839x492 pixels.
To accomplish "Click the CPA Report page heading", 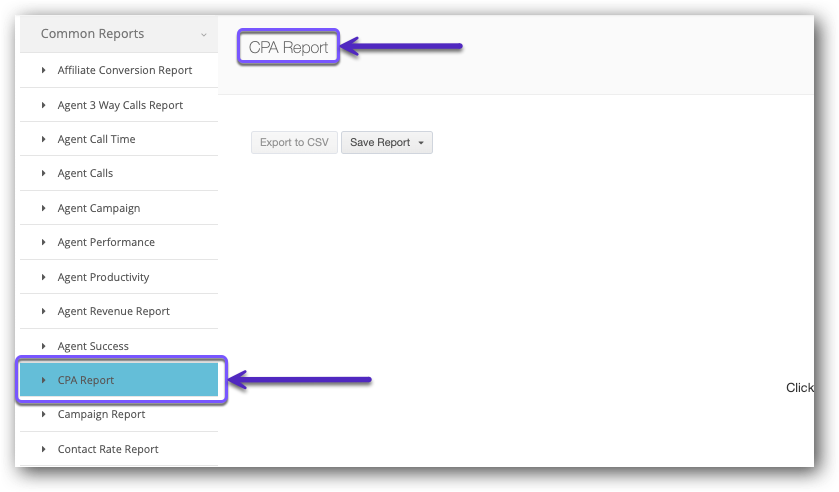I will (x=288, y=47).
